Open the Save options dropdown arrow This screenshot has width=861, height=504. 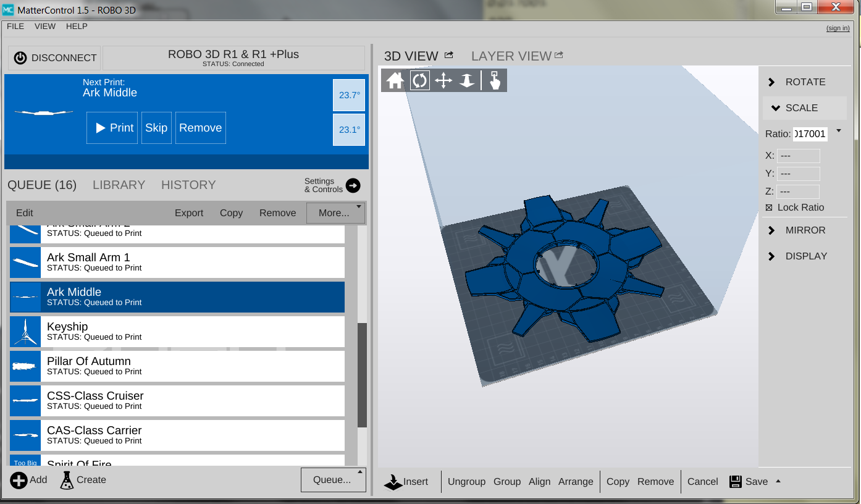pos(778,481)
